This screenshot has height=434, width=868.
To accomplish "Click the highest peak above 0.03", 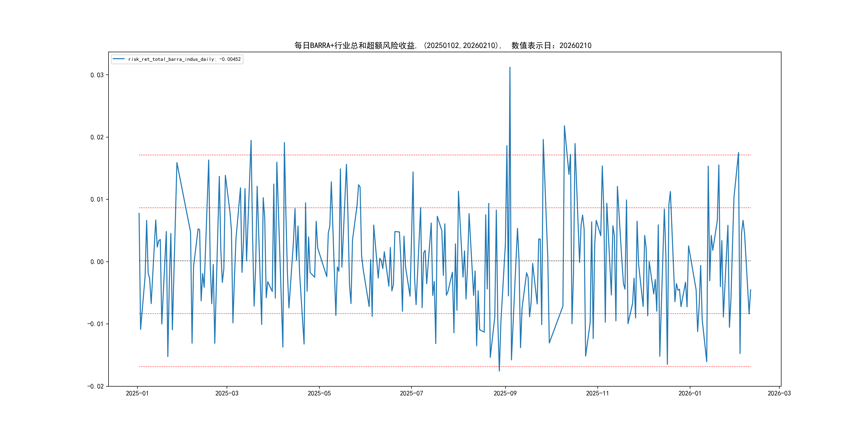I will pos(510,68).
